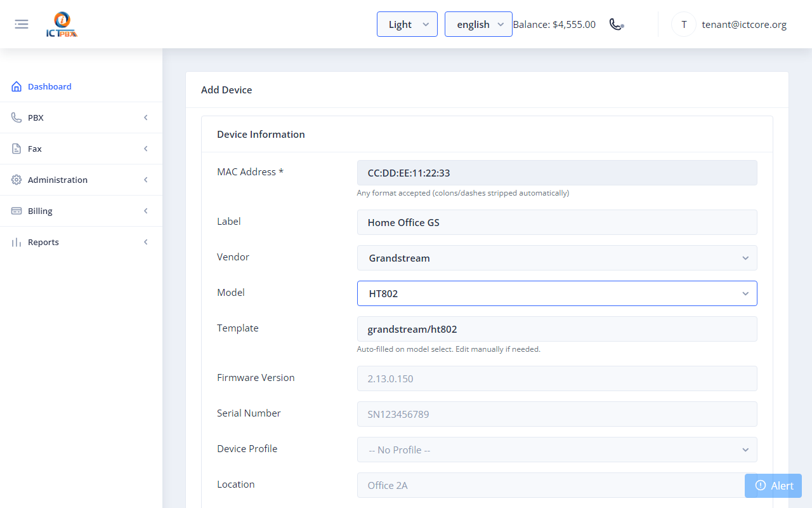Open the Vendor dropdown showing Grandstream
Image resolution: width=812 pixels, height=508 pixels.
tap(557, 258)
